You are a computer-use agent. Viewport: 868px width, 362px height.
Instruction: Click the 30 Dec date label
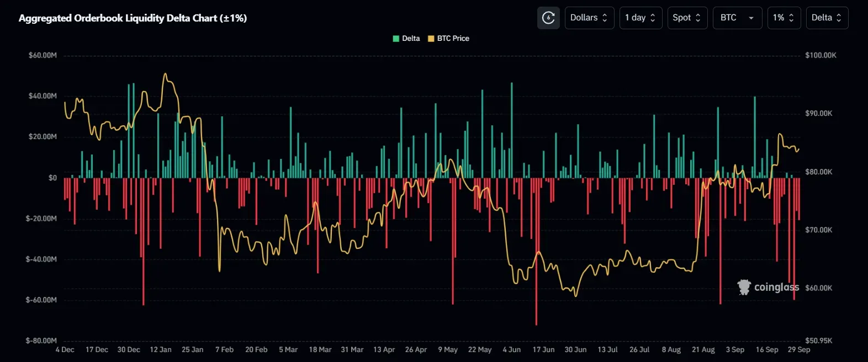pos(129,350)
